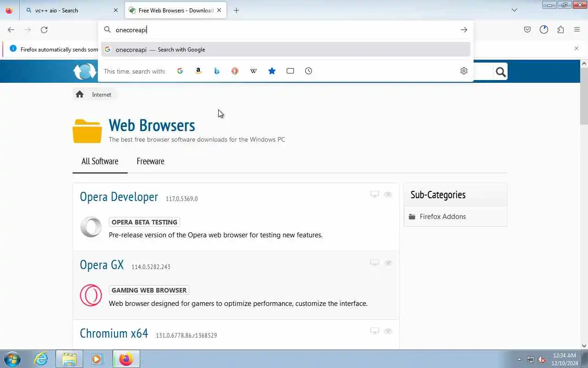Click the Firefox taskbar button
The image size is (588, 368).
coord(126,359)
